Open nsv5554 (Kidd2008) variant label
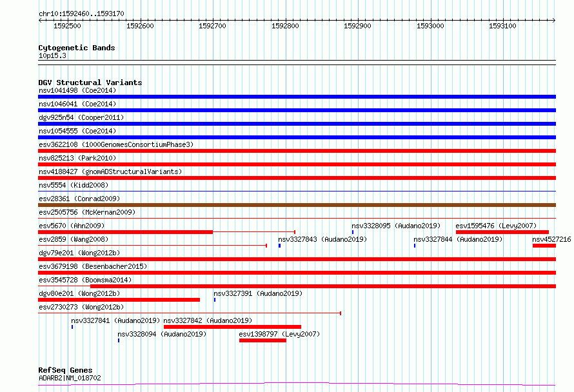 (74, 185)
